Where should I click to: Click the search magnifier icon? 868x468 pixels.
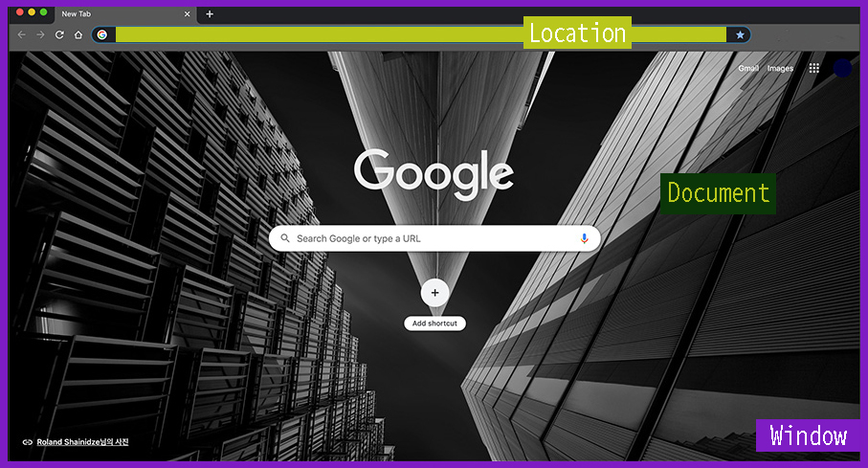[x=285, y=238]
